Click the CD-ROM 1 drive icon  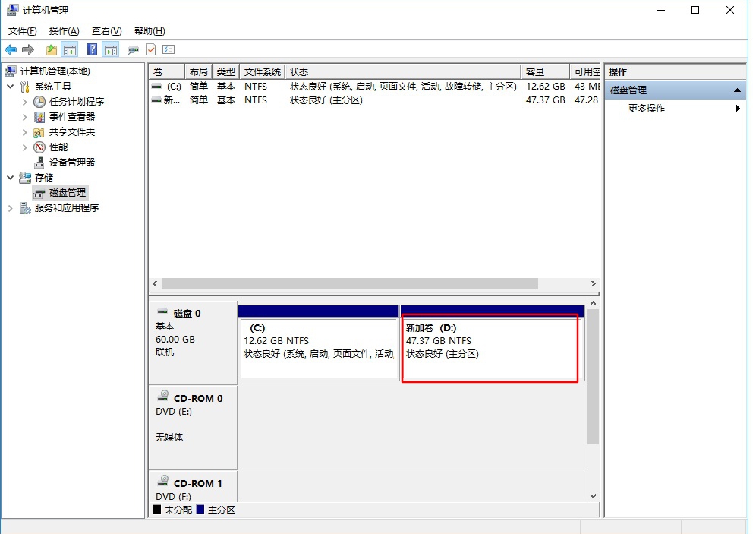coord(163,481)
